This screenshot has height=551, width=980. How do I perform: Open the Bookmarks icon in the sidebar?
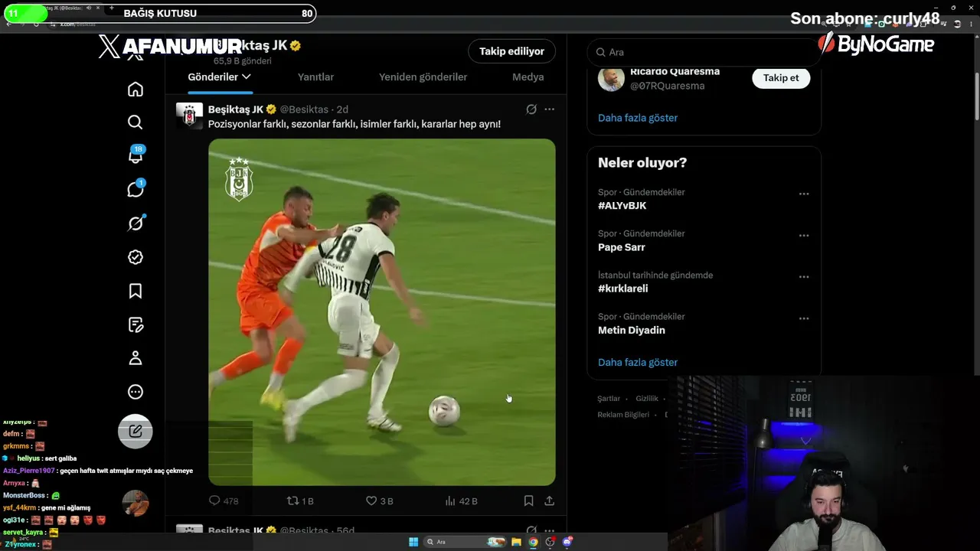click(136, 291)
